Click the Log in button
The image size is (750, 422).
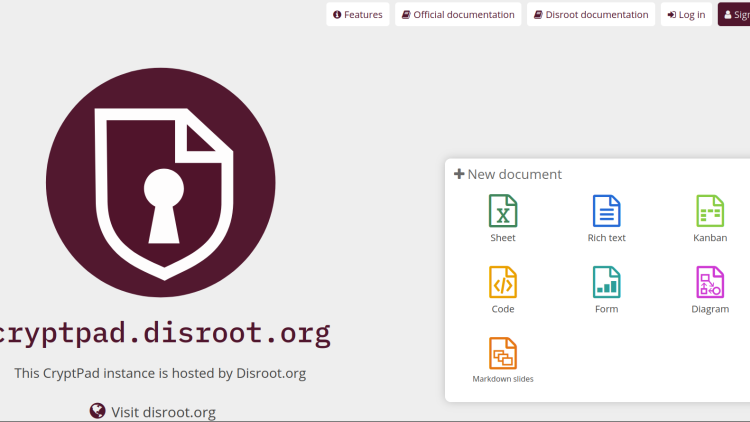(686, 15)
